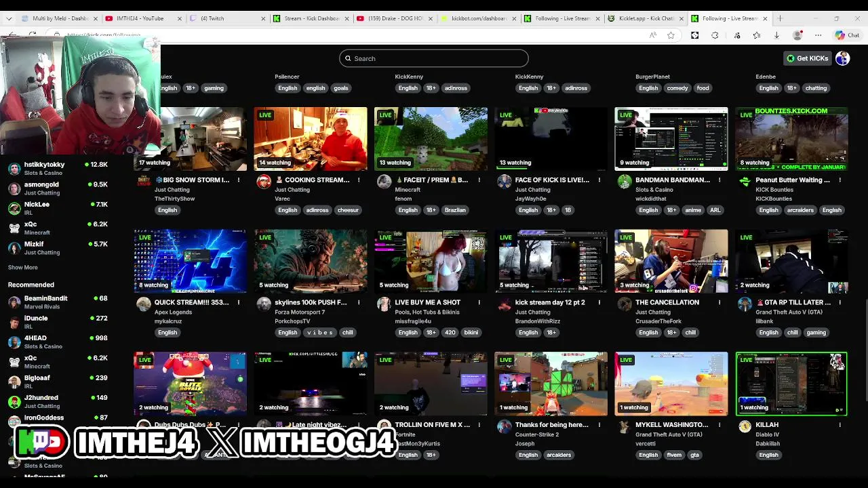Click the fivem tag under vercetti
Image resolution: width=868 pixels, height=488 pixels.
[673, 455]
